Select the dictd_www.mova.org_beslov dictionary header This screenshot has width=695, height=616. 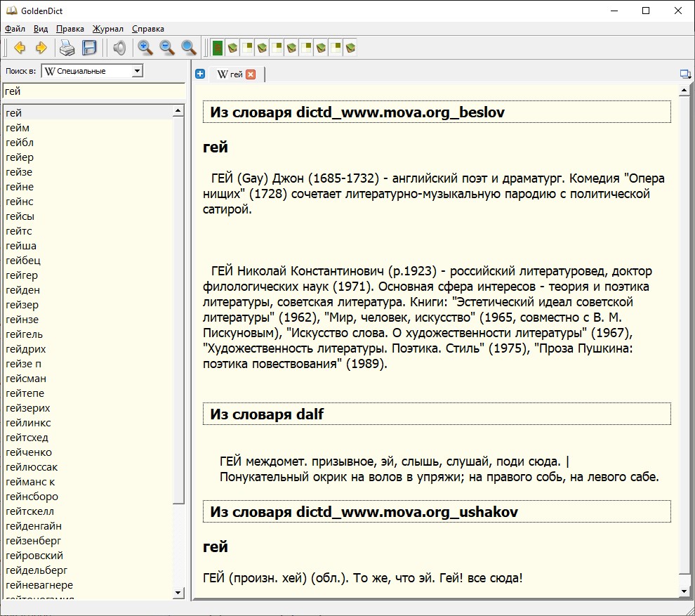pos(437,112)
